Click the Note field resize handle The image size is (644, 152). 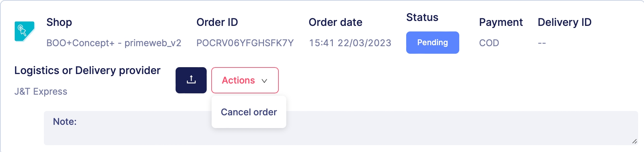point(635,142)
